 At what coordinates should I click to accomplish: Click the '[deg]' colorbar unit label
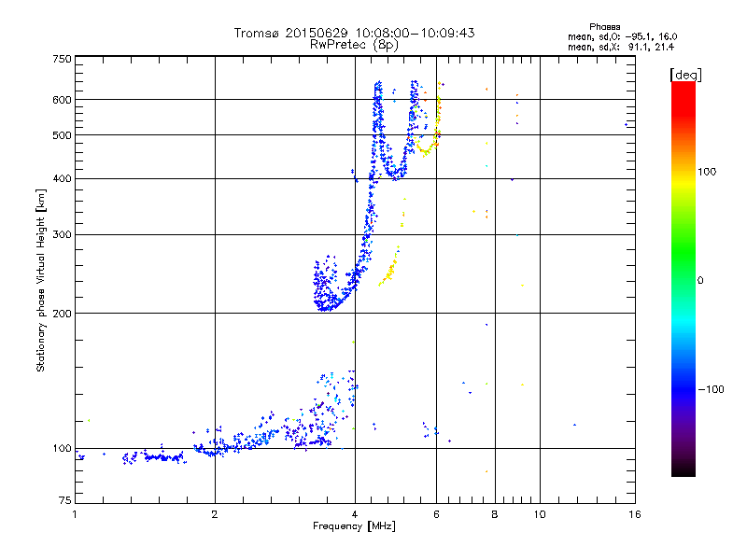[685, 75]
